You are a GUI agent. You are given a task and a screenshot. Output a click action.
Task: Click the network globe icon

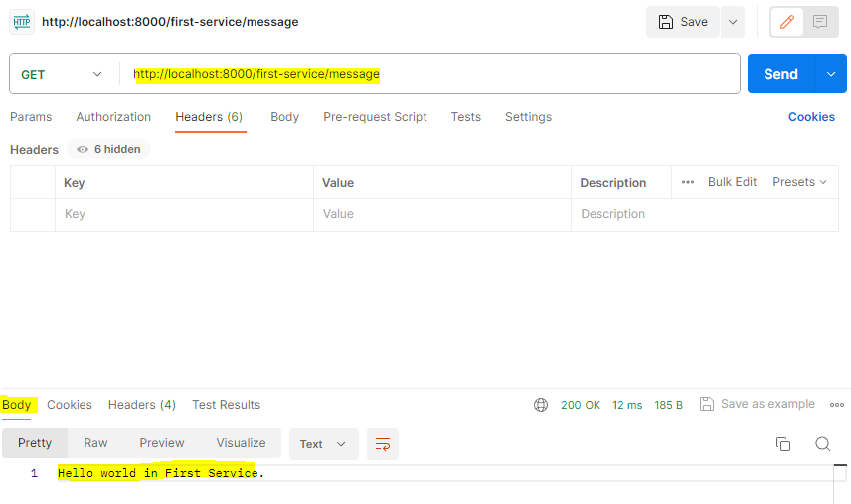[541, 405]
